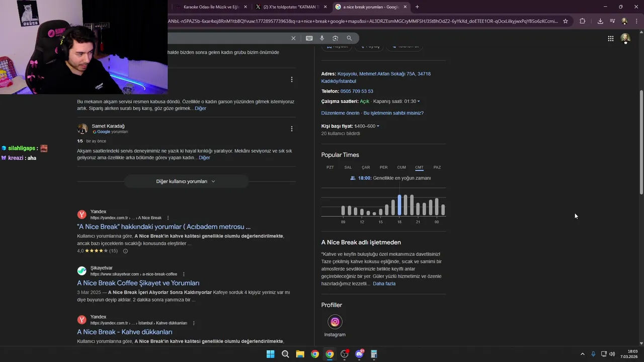Viewport: 644px width, 362px height.
Task: Click 'Düzenleme önerin' link
Action: (x=341, y=113)
